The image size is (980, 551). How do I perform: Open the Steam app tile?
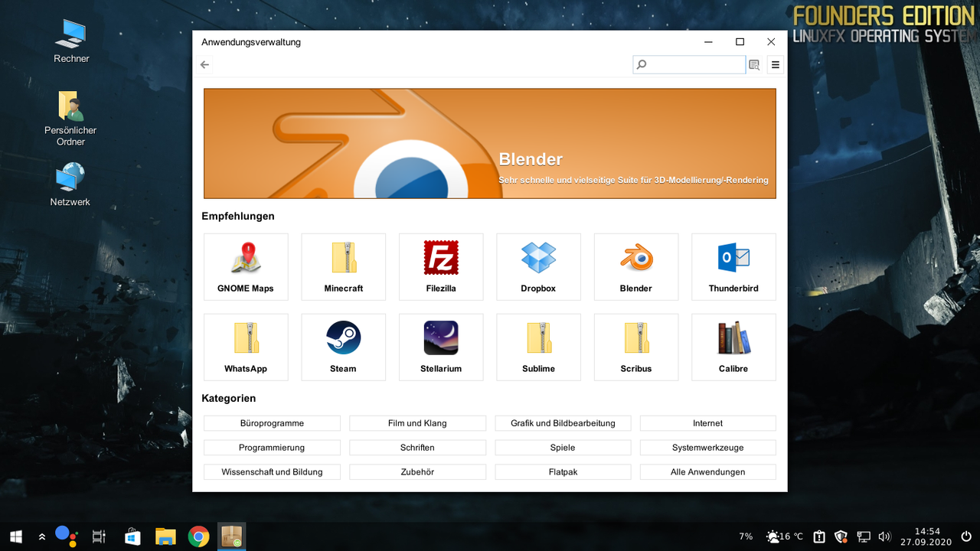tap(343, 347)
